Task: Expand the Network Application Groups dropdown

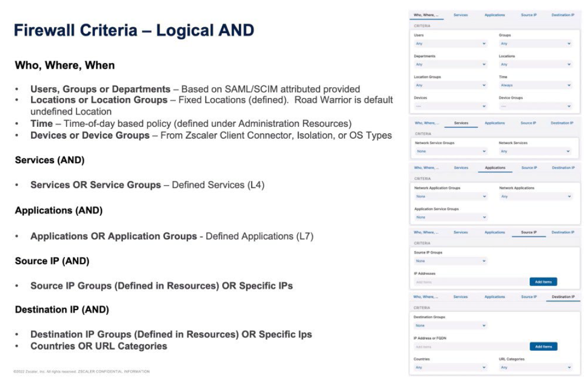Action: pos(450,196)
